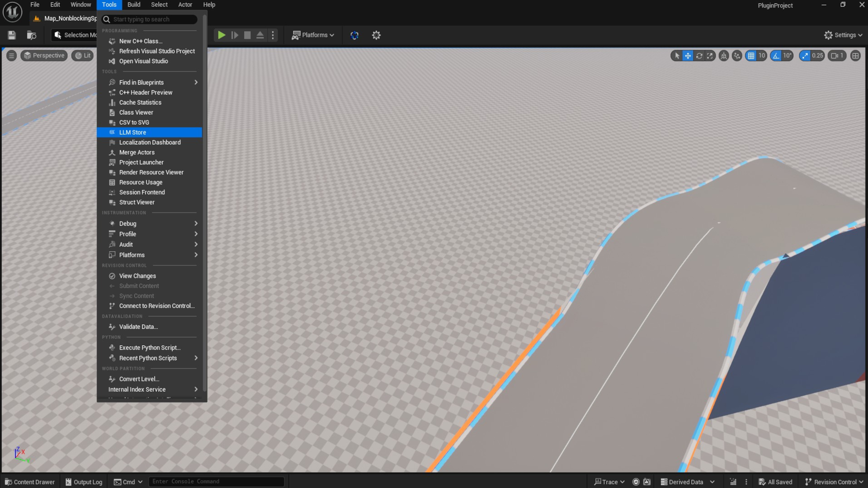Image resolution: width=868 pixels, height=488 pixels.
Task: Click the surface snapping icon
Action: click(737, 56)
